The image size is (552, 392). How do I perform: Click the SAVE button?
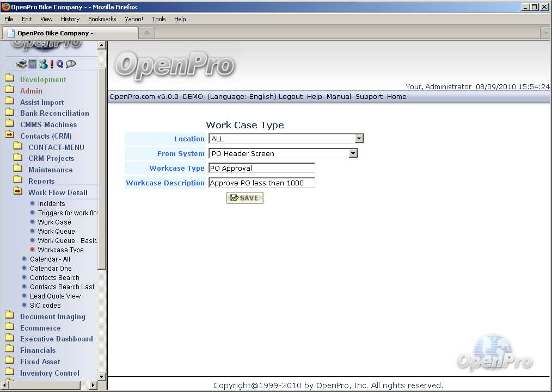click(245, 198)
